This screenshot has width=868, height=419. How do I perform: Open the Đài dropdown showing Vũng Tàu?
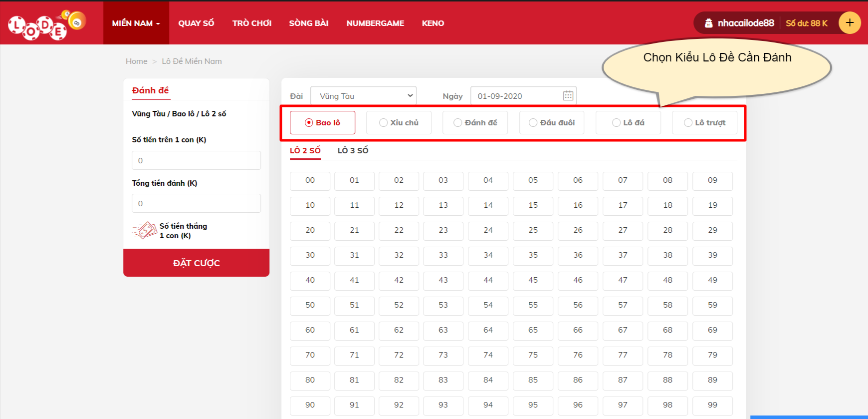click(363, 96)
